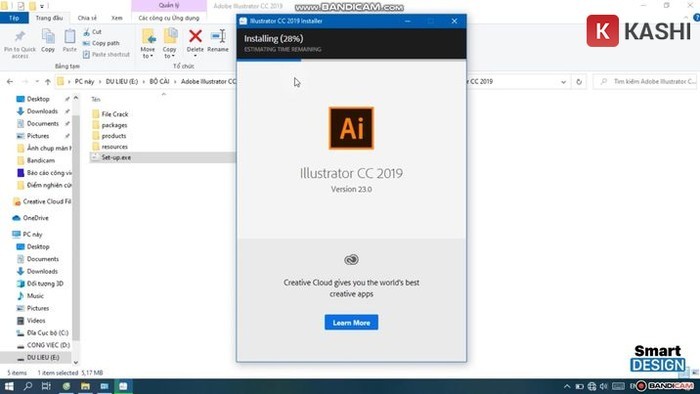Open Đĩa Cục bộ (C:) drive
The image size is (700, 394).
(47, 333)
